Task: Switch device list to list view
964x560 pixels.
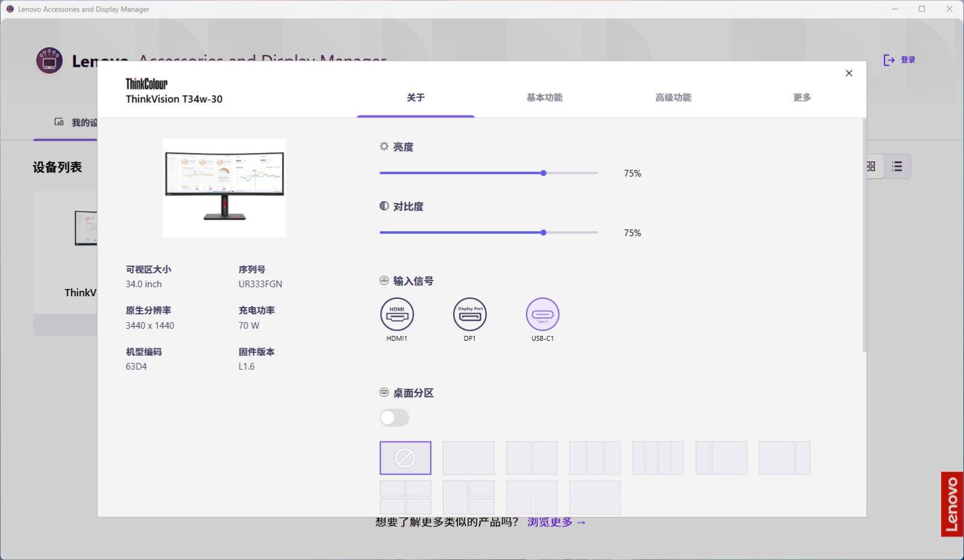Action: click(x=897, y=167)
